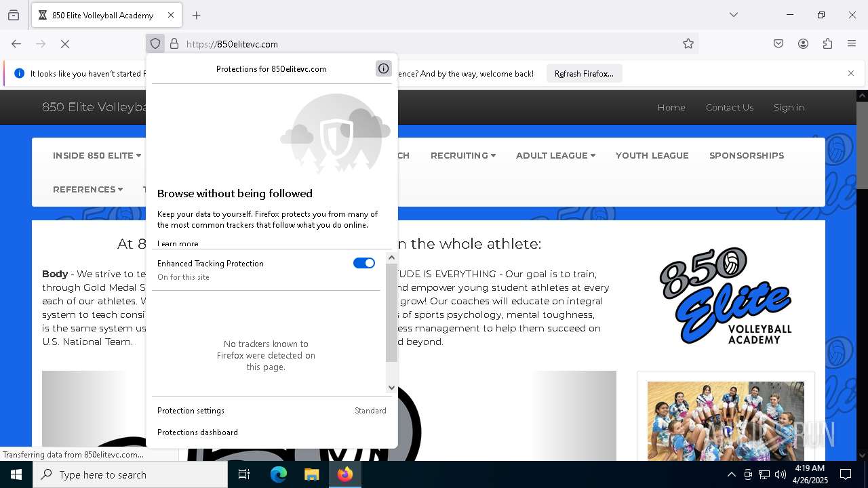This screenshot has width=868, height=488.
Task: Go back with the back arrow
Action: pyautogui.click(x=16, y=43)
